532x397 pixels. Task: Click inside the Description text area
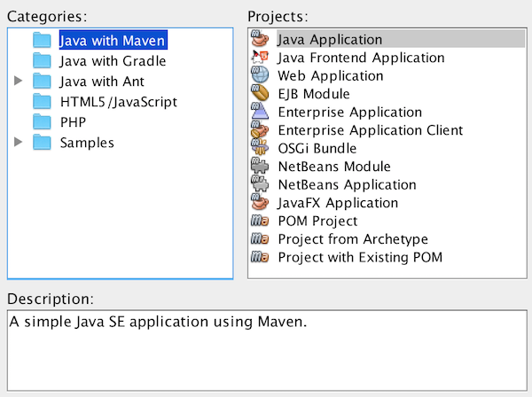click(265, 354)
